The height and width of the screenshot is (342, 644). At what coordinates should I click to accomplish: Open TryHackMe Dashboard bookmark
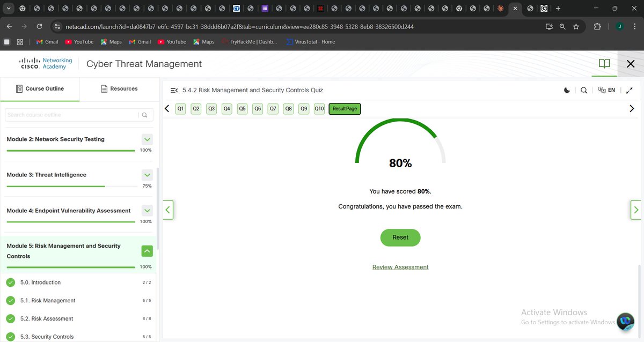tap(250, 42)
